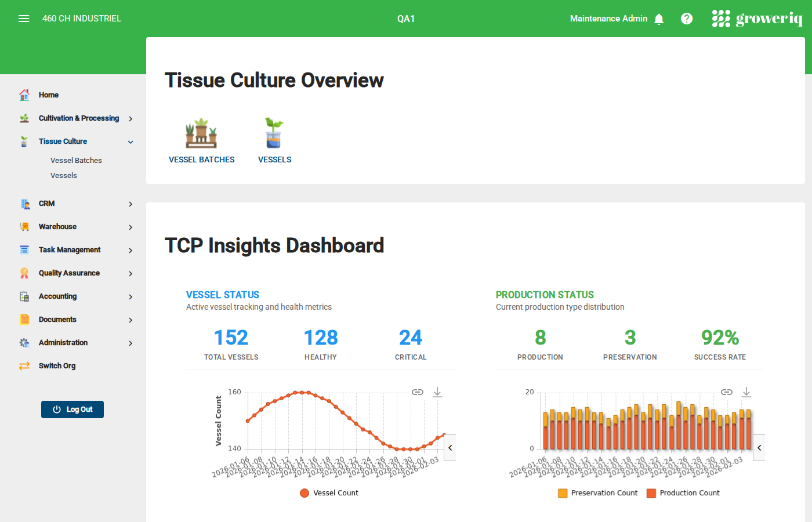Open the Vessels beaker icon
This screenshot has width=812, height=522.
(x=274, y=132)
